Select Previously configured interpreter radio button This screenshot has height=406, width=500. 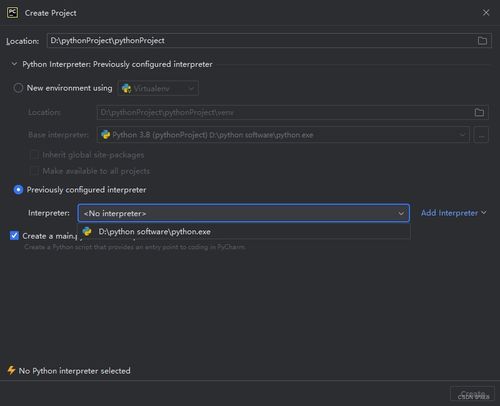[18, 190]
